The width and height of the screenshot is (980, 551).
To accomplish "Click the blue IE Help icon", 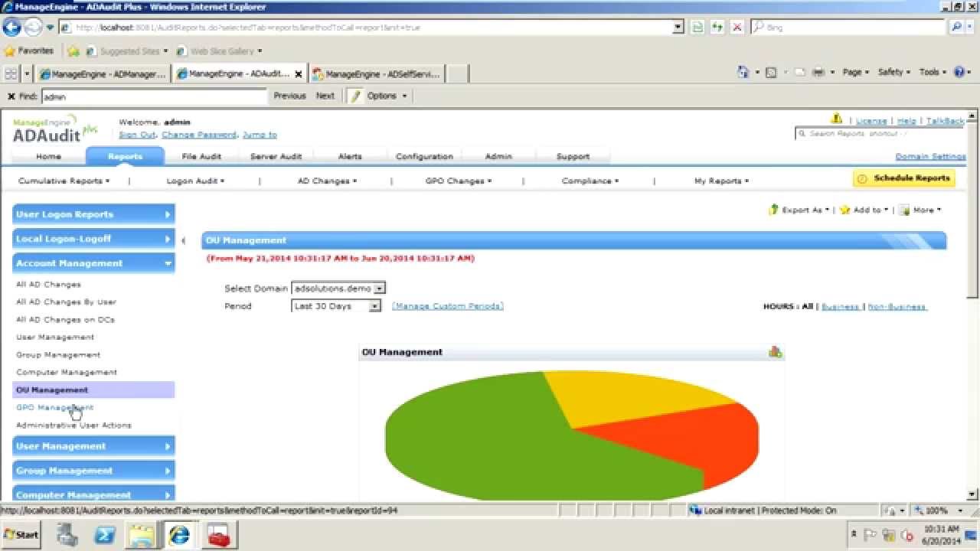I will pos(959,72).
